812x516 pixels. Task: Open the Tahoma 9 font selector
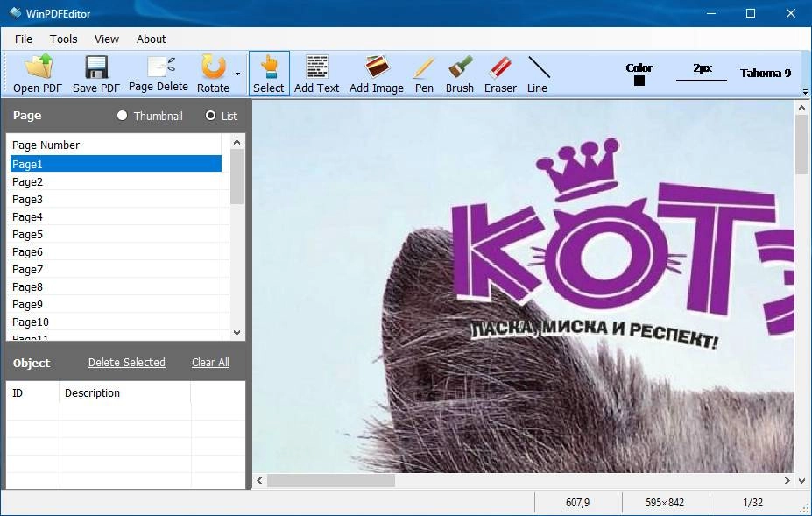[x=766, y=73]
